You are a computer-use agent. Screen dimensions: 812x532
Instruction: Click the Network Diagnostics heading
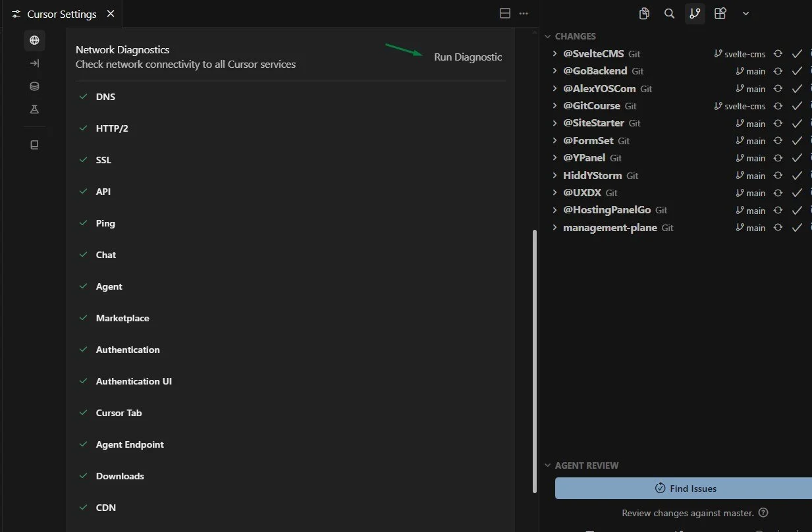(122, 50)
